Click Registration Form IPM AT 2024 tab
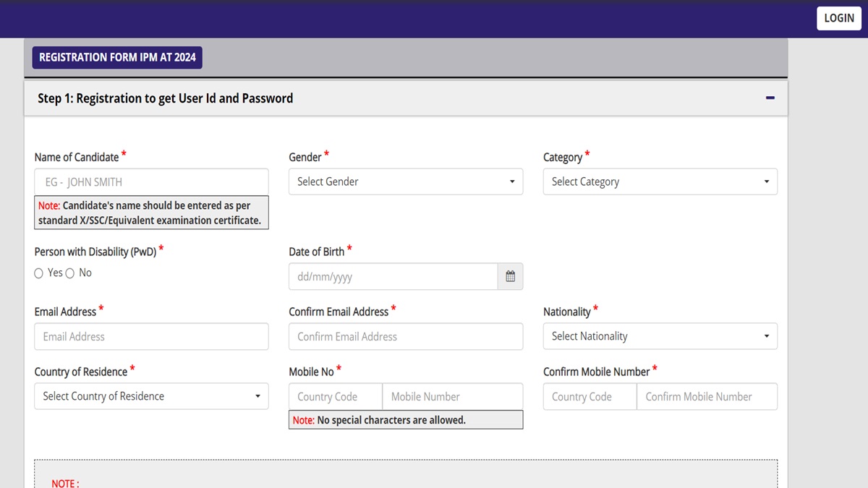 [117, 57]
